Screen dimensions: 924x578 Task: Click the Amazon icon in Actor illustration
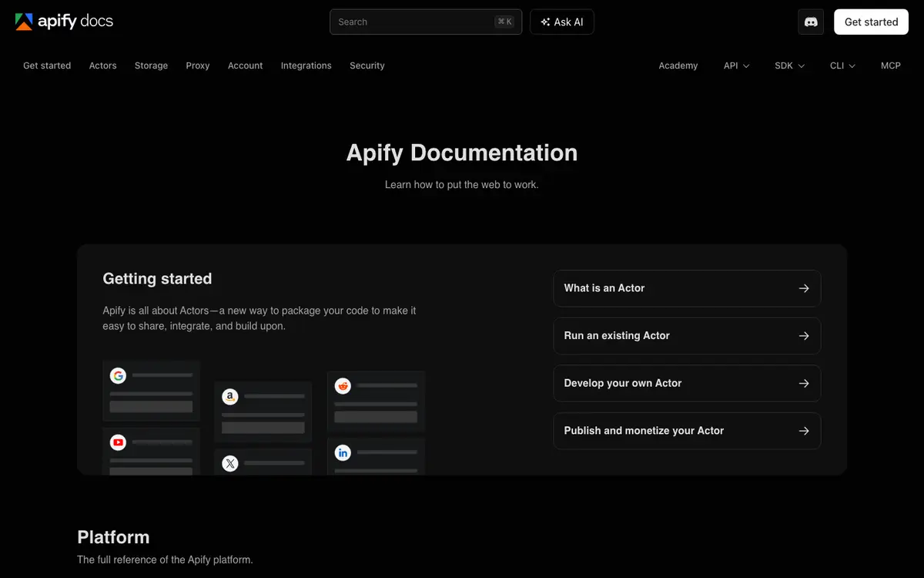click(x=230, y=397)
